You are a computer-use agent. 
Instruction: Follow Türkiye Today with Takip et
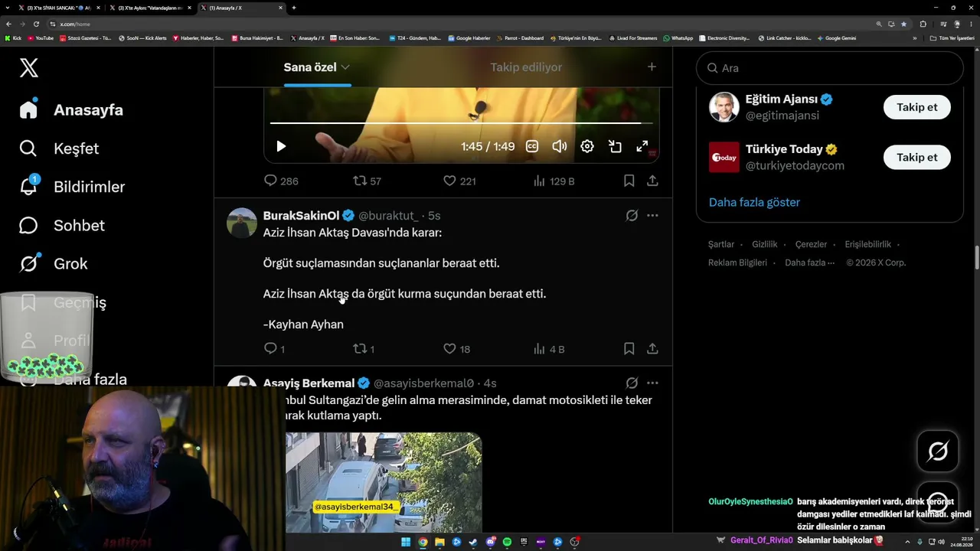[917, 157]
